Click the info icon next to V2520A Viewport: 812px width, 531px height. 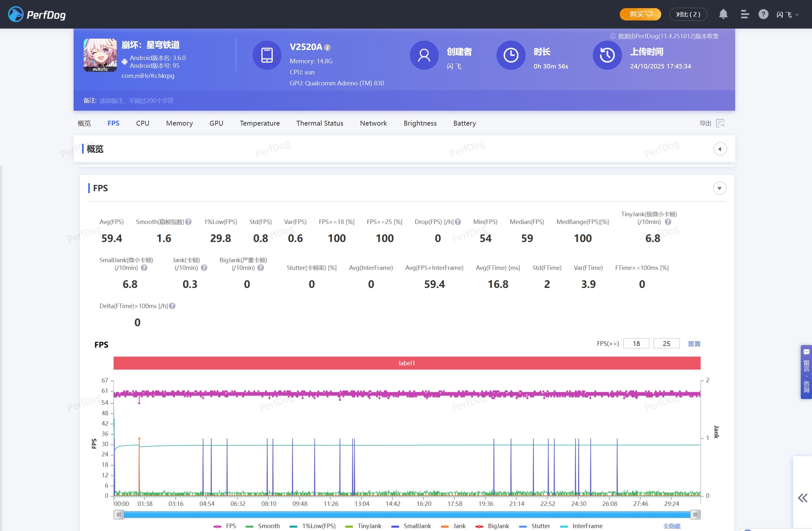click(x=327, y=47)
